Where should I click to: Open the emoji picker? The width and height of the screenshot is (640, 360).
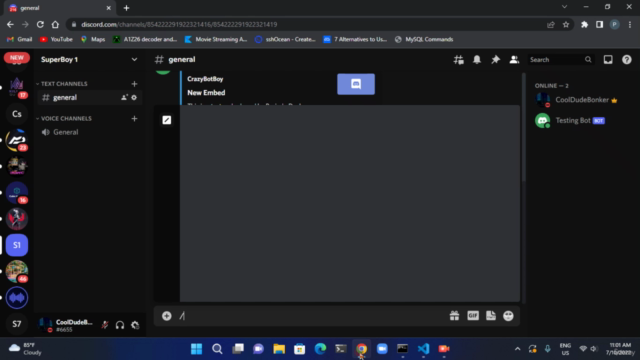click(x=508, y=316)
